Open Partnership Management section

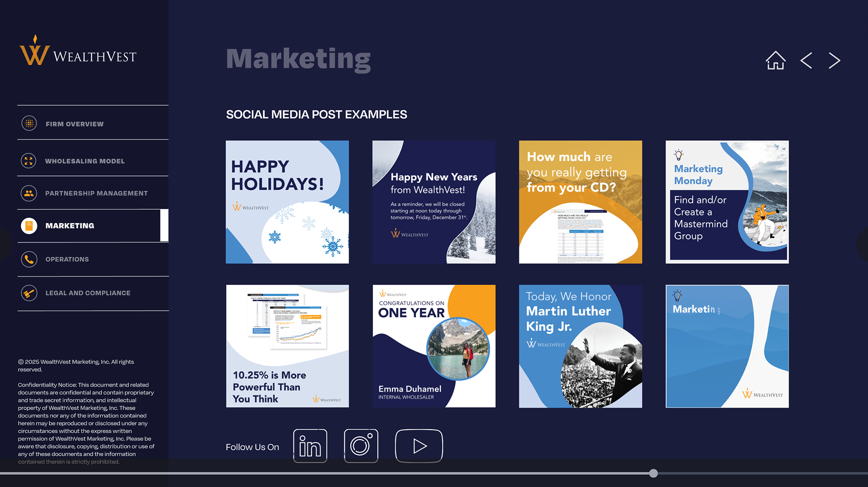(93, 193)
